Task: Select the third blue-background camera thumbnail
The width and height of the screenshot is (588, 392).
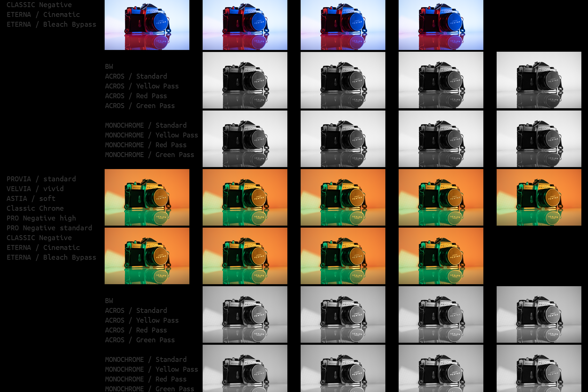Action: [x=343, y=25]
